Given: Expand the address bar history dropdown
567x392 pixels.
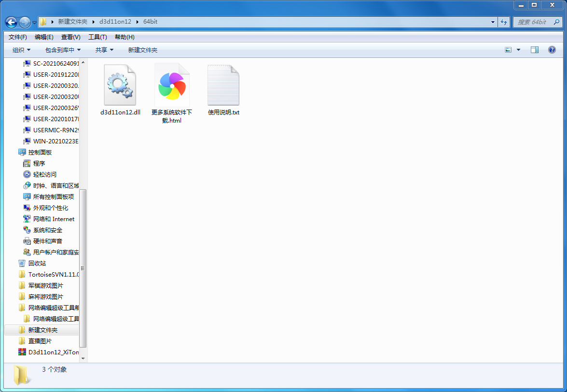Looking at the screenshot, I should point(493,22).
